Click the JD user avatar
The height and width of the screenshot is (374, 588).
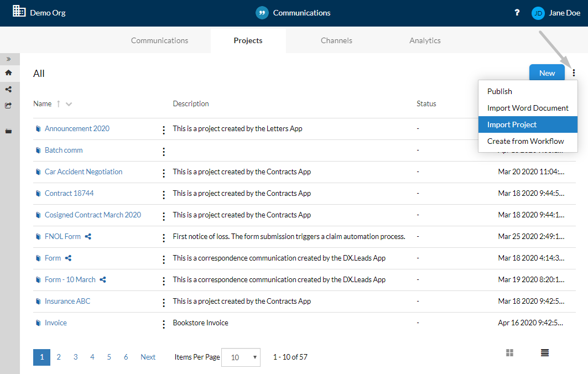click(538, 13)
